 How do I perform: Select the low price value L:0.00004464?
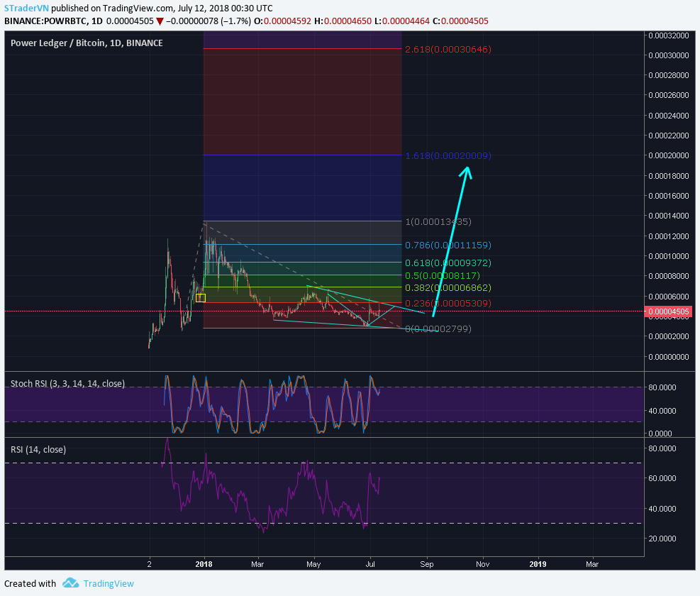pyautogui.click(x=402, y=21)
